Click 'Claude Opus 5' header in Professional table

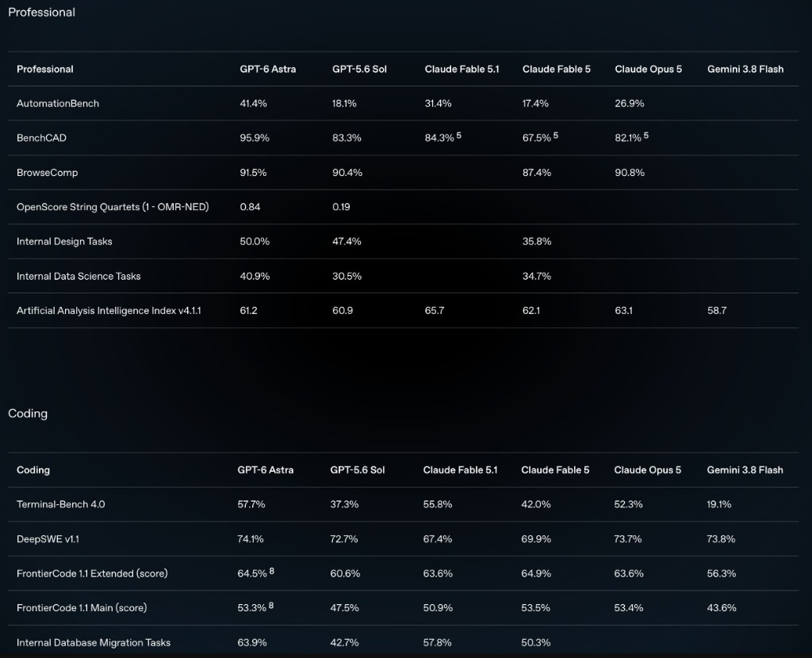(x=649, y=69)
